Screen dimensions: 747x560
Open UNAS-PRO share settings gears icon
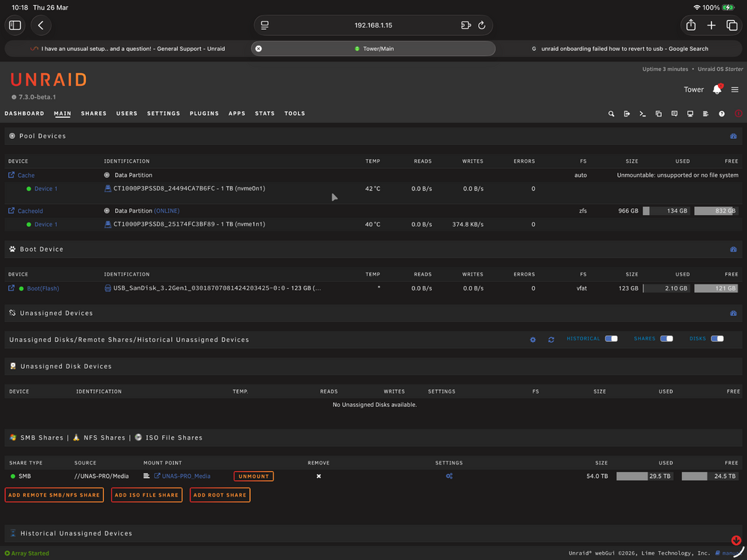click(x=449, y=476)
